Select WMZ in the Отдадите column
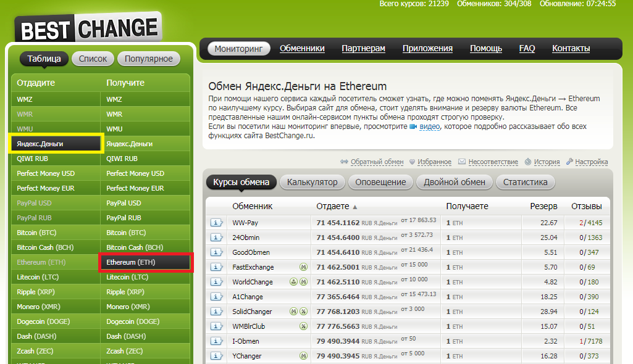Image resolution: width=633 pixels, height=364 pixels. point(56,99)
